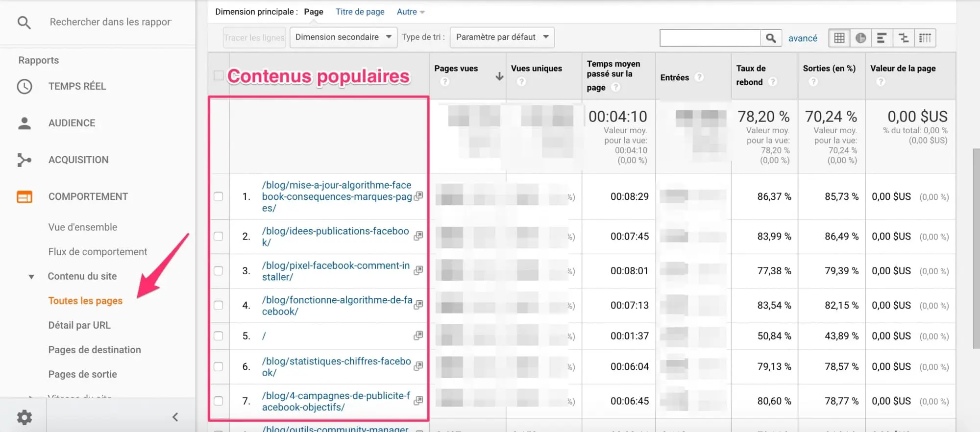Click the table search input field

[710, 38]
